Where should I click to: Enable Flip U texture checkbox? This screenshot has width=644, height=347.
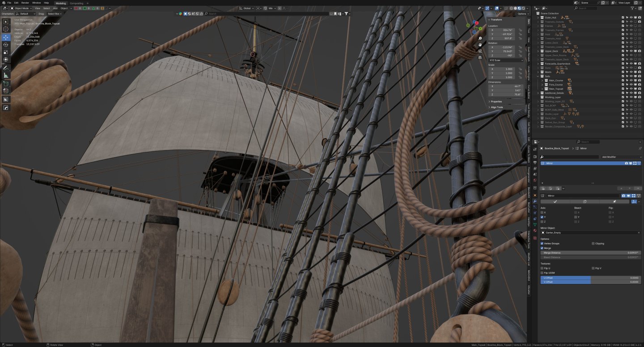542,268
